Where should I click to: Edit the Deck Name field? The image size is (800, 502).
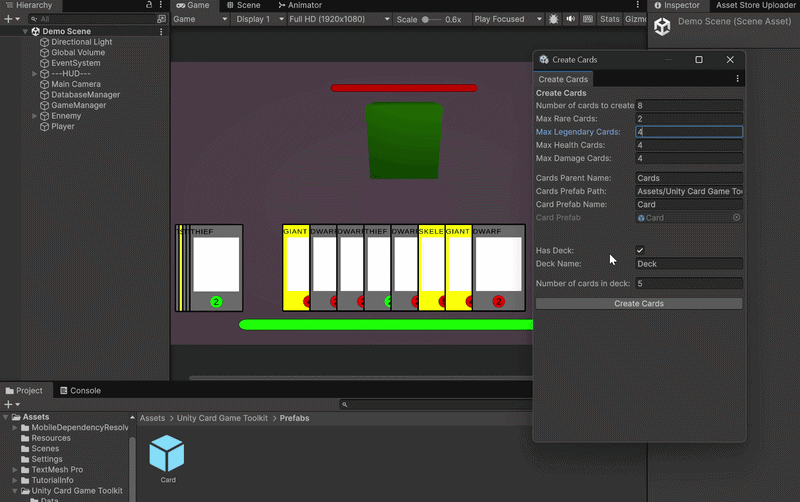689,264
